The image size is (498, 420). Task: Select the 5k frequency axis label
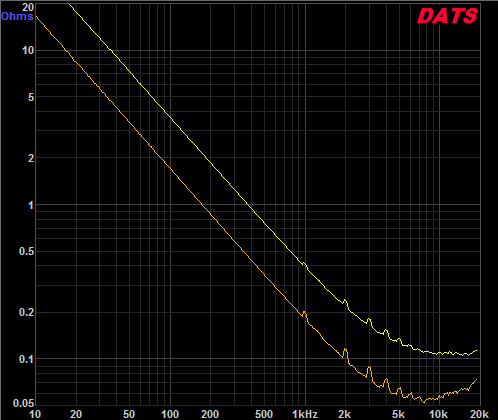pyautogui.click(x=398, y=414)
